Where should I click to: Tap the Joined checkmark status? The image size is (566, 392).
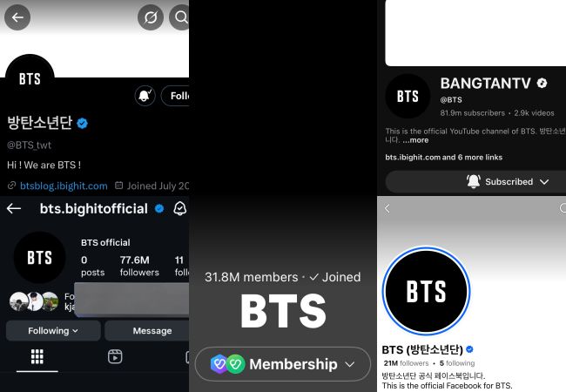[335, 277]
